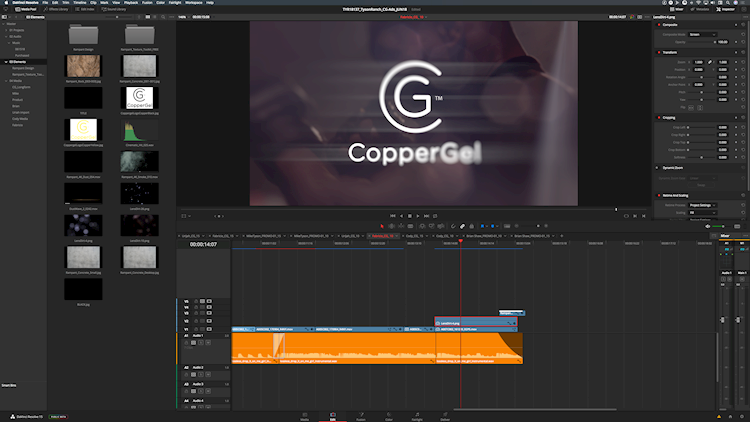
Task: Select the blade edit tool
Action: (x=410, y=226)
